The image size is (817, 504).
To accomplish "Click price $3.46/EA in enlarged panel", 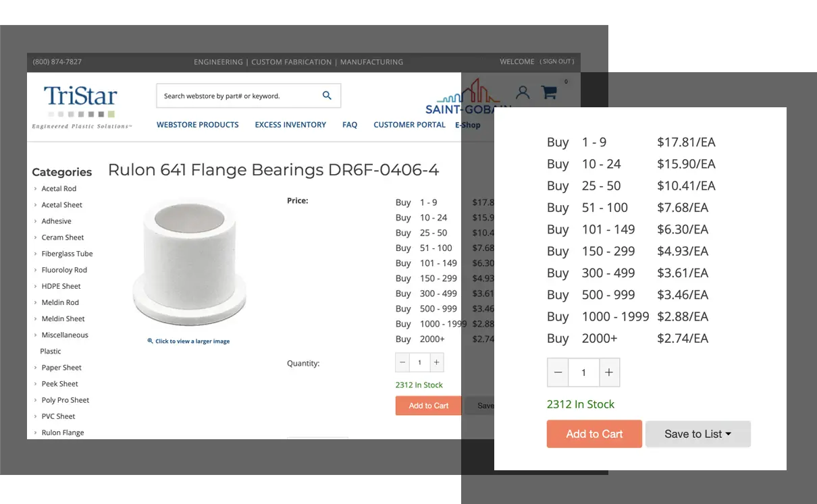I will click(683, 295).
